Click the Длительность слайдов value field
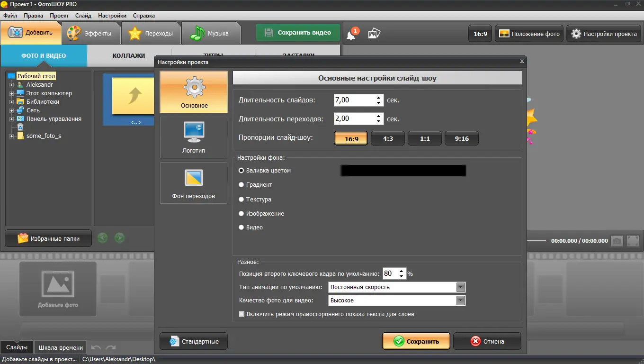 (x=355, y=100)
